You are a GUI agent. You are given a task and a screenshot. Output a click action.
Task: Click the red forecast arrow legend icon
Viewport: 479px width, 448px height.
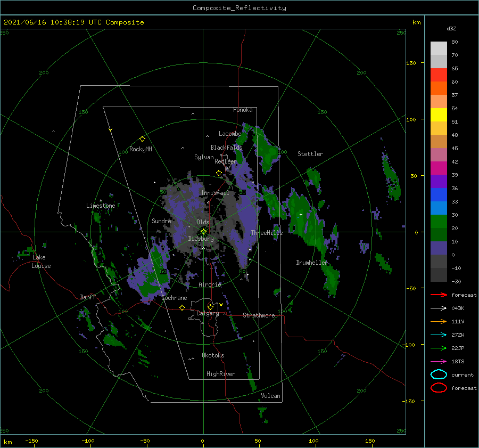439,295
